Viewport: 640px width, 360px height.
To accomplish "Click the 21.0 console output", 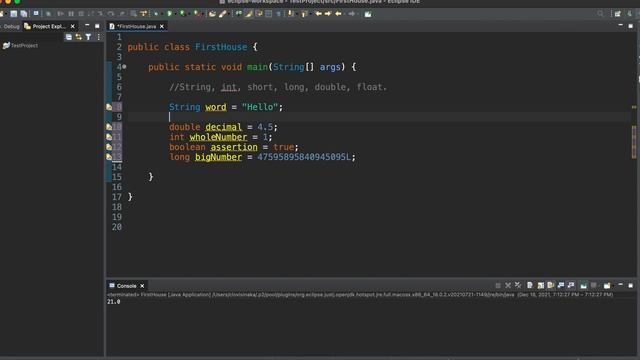I will pos(113,302).
